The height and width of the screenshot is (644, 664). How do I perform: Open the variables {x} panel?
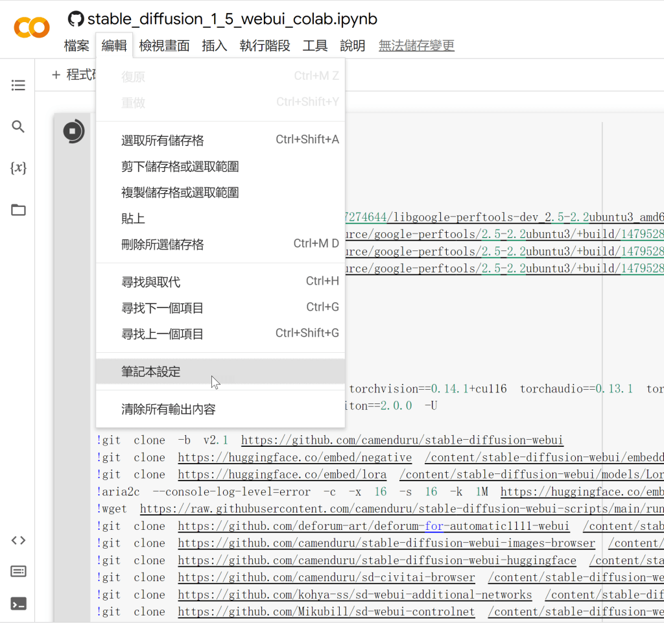(x=18, y=168)
